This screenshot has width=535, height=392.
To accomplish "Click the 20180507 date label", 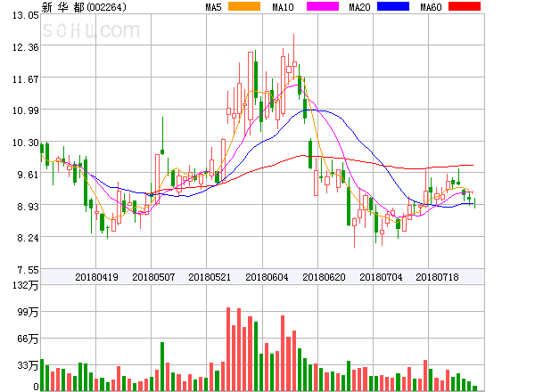I will [153, 277].
